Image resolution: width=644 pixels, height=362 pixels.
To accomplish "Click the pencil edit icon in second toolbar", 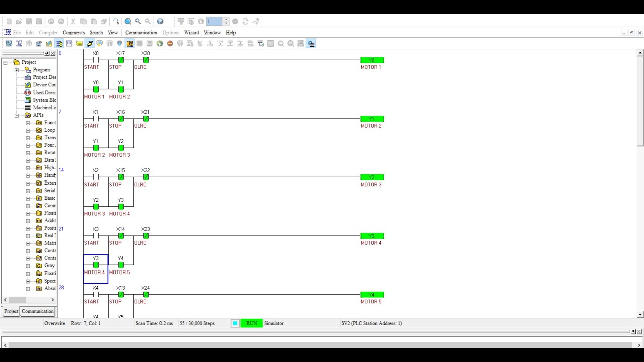I will click(x=49, y=43).
